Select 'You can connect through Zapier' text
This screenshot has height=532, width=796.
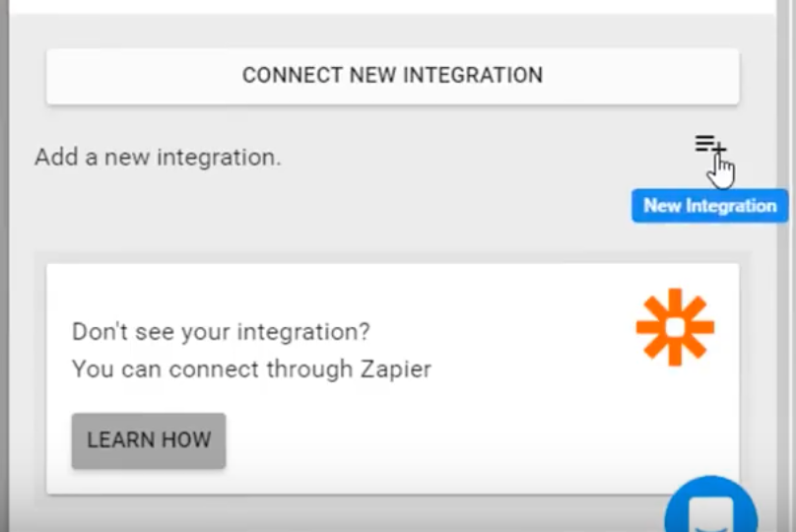pos(252,369)
